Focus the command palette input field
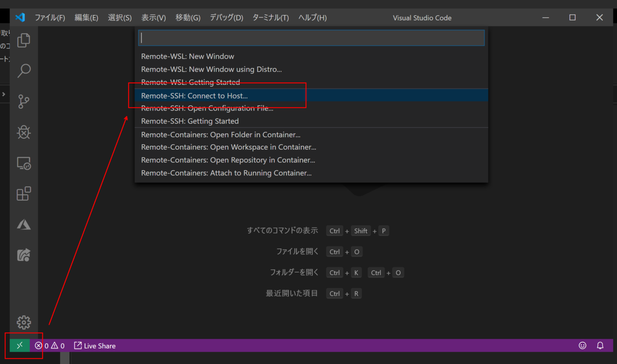Image resolution: width=617 pixels, height=364 pixels. (311, 38)
